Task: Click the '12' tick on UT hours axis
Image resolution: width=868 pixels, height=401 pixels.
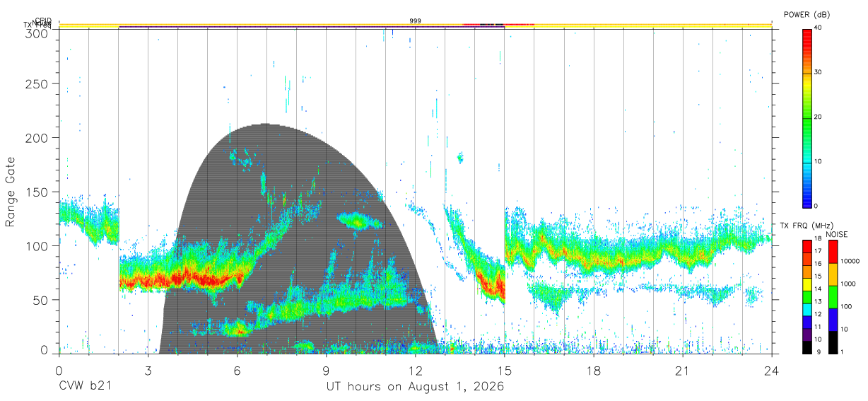Action: 415,371
